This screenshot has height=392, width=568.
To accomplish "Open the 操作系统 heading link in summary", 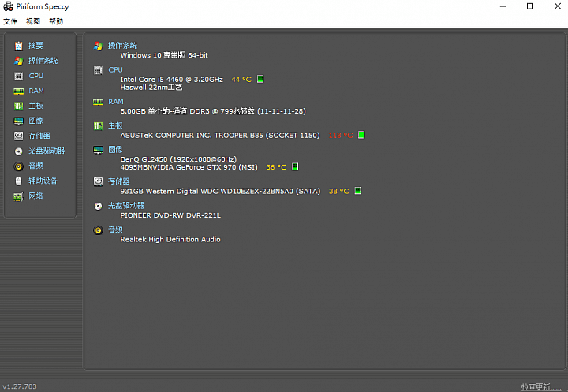I will point(122,46).
